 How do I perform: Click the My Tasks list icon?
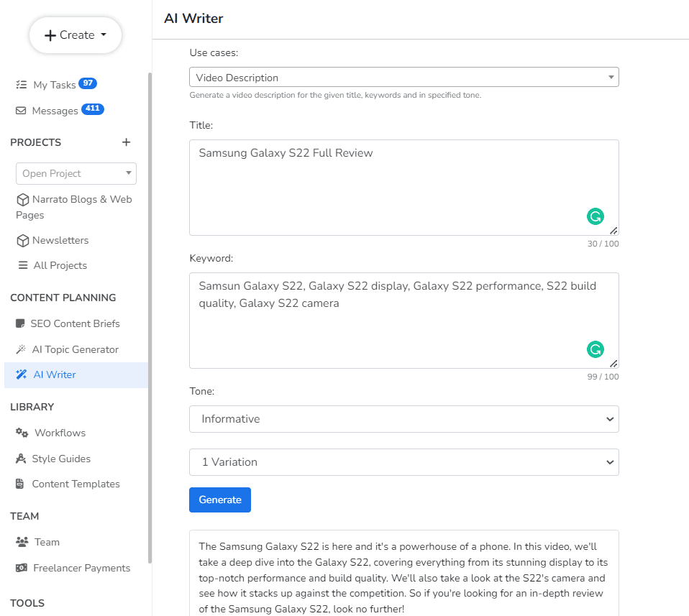point(21,85)
